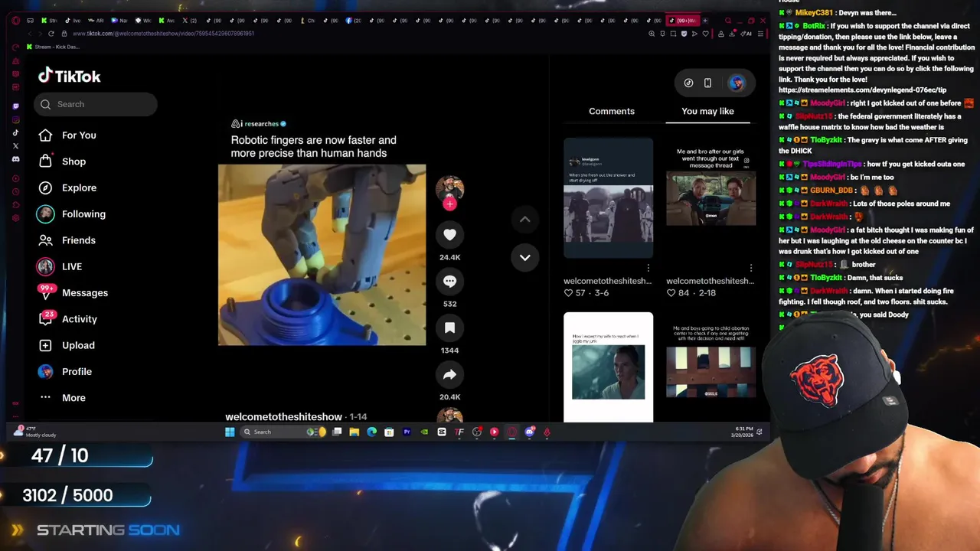Click the browser address bar URL
The height and width of the screenshot is (551, 980).
click(163, 34)
